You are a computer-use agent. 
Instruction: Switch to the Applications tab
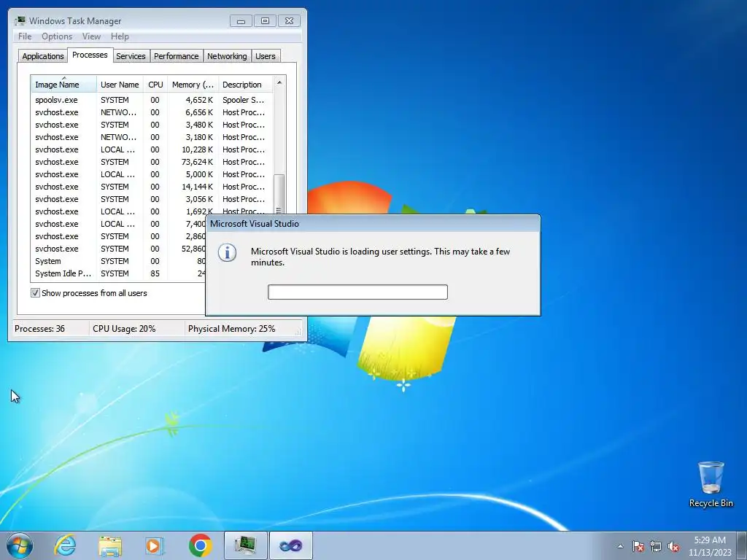43,56
